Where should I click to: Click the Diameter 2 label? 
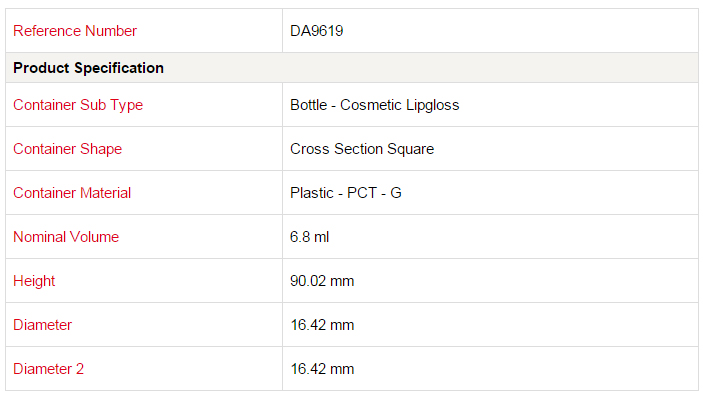pos(48,369)
